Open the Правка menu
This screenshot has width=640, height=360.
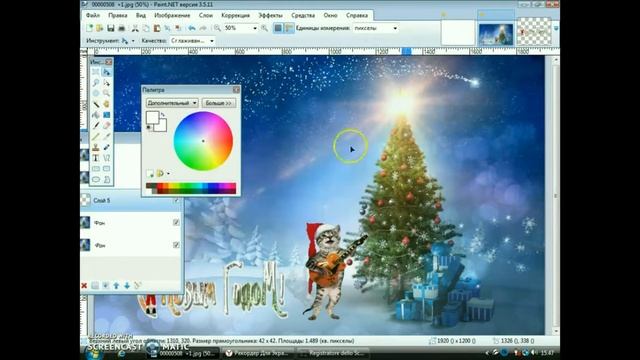118,15
